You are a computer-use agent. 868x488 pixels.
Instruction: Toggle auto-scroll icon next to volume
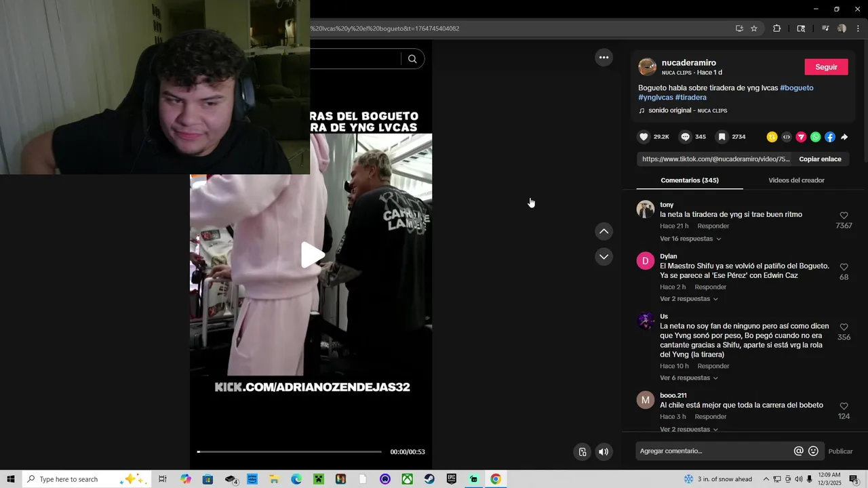point(582,452)
